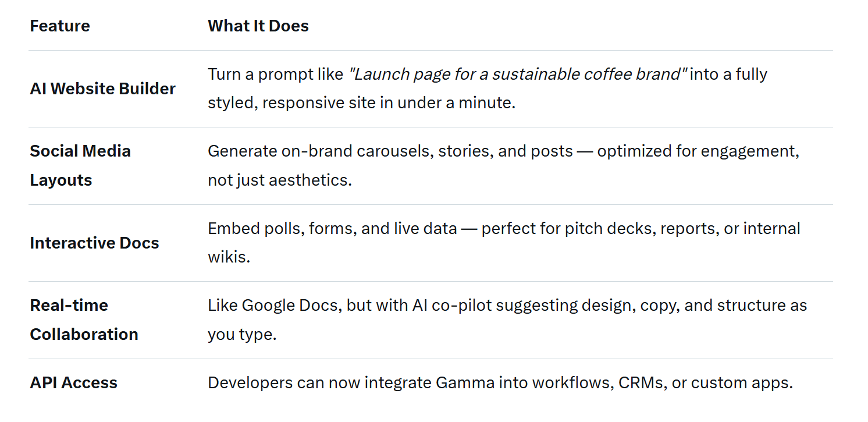This screenshot has width=868, height=422.
Task: Click the italic coffee brand prompt example
Action: pyautogui.click(x=517, y=75)
